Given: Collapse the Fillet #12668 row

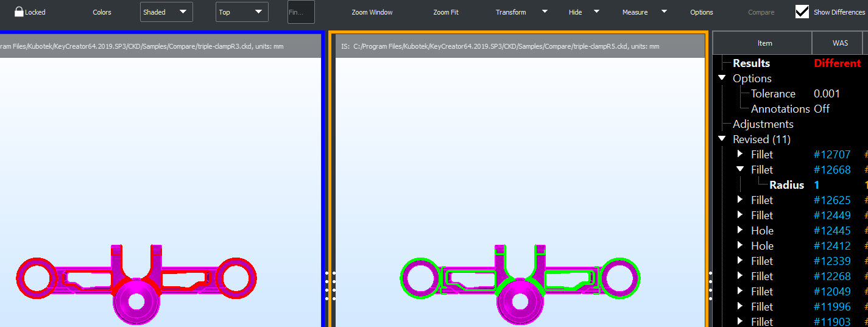Looking at the screenshot, I should click(740, 169).
